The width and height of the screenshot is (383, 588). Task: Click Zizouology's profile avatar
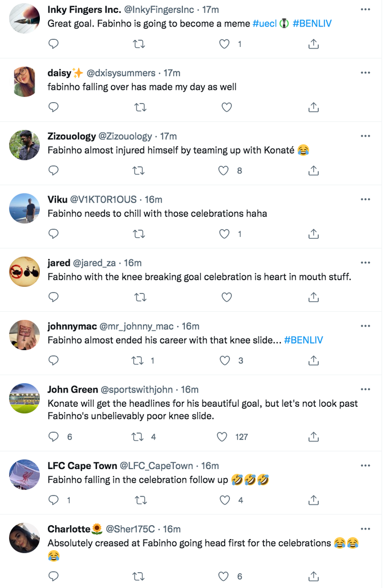(x=25, y=145)
